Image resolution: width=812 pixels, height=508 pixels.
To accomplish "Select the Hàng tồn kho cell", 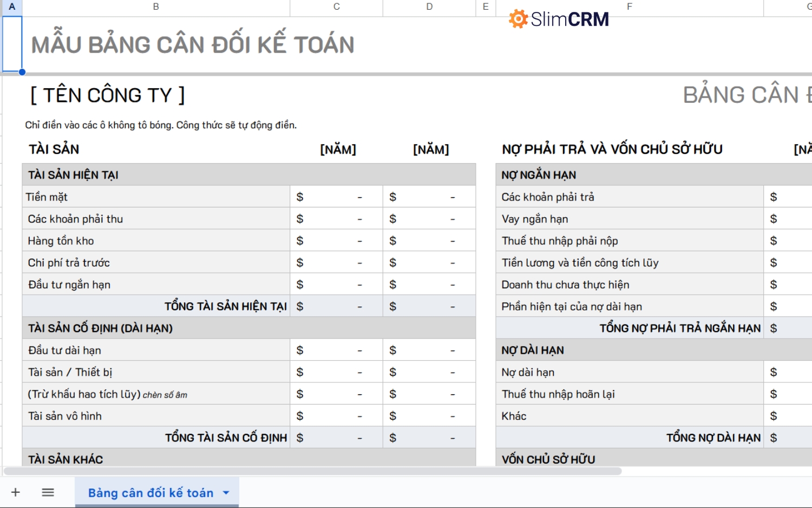I will click(x=156, y=241).
